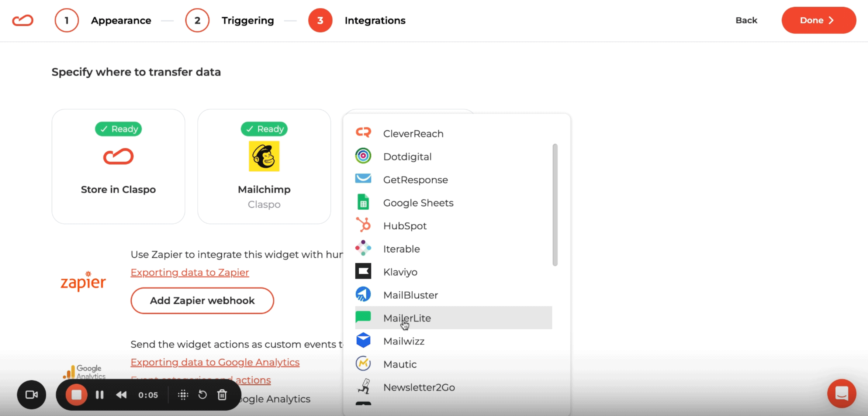Toggle the camera in recorder bar
868x416 pixels.
point(31,394)
